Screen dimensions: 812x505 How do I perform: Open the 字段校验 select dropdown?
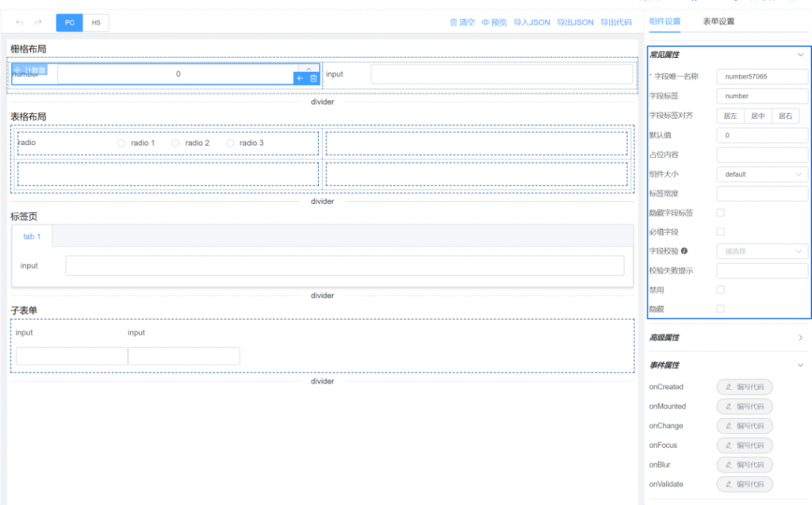pos(762,251)
